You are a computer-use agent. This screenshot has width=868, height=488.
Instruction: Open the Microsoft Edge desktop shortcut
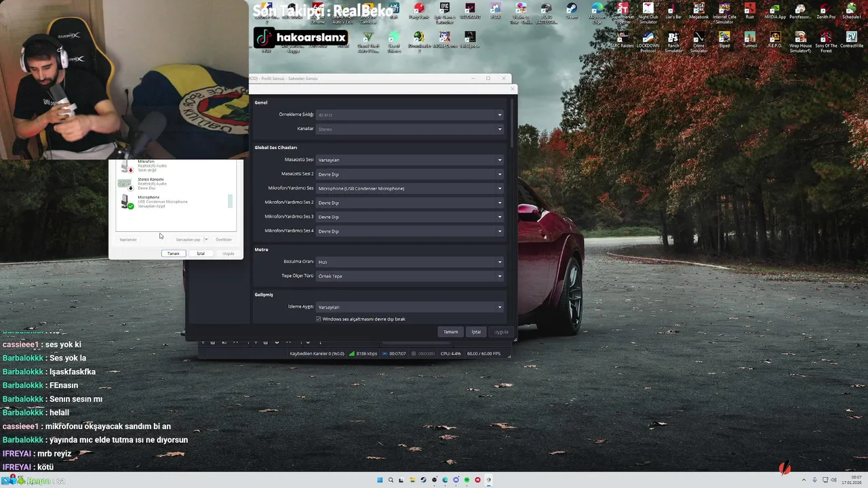click(597, 14)
